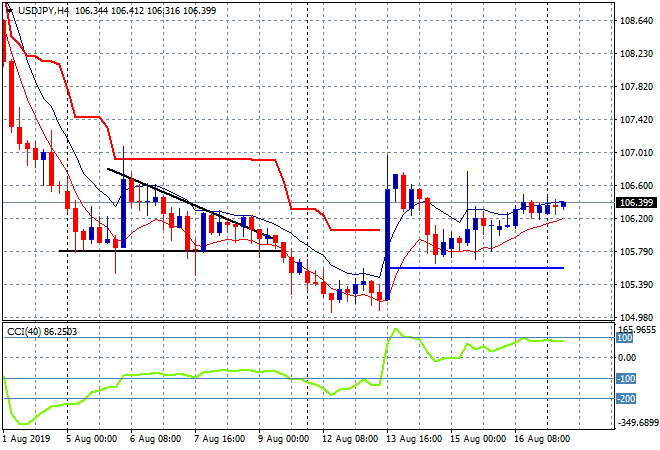This screenshot has width=660, height=450.
Task: Click the 9 Aug 00:00 time label
Action: tap(284, 439)
